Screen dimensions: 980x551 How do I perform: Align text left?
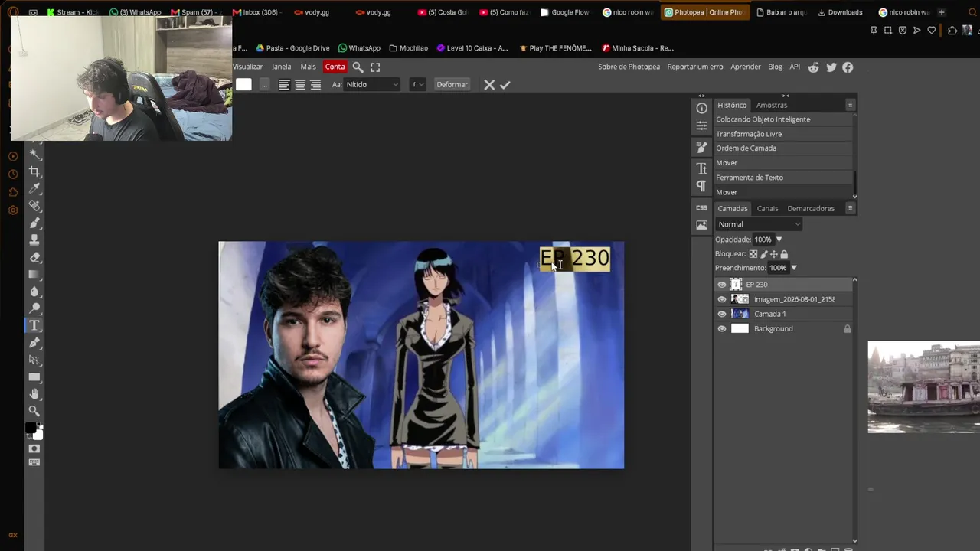point(284,85)
